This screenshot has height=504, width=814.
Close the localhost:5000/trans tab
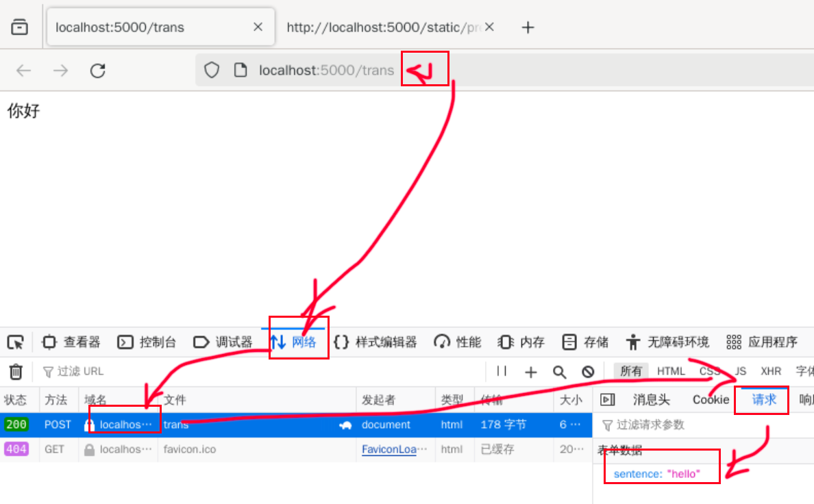[x=258, y=27]
